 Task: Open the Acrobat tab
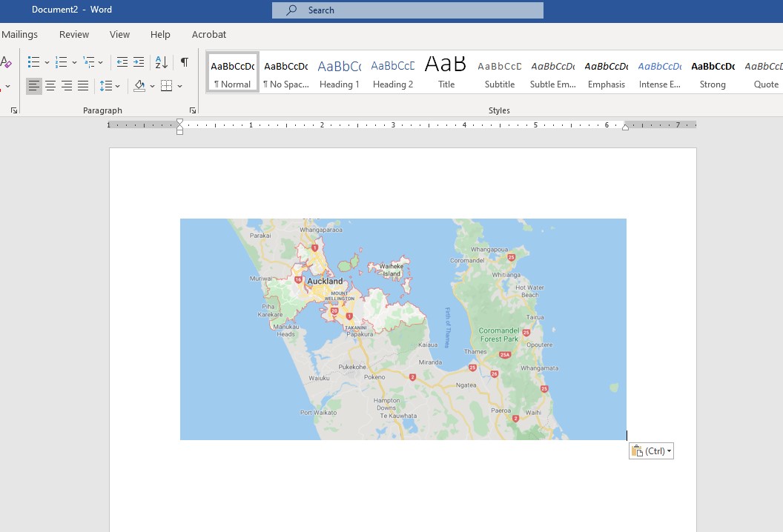[209, 34]
